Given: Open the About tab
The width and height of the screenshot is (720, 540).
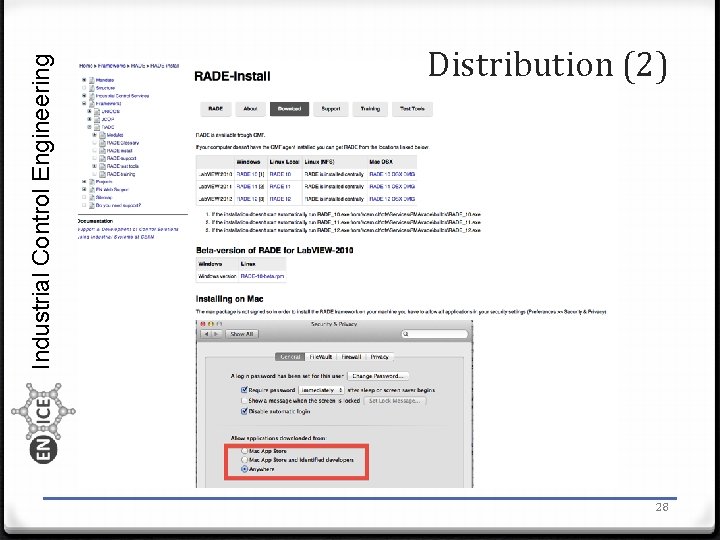Looking at the screenshot, I should click(x=250, y=109).
